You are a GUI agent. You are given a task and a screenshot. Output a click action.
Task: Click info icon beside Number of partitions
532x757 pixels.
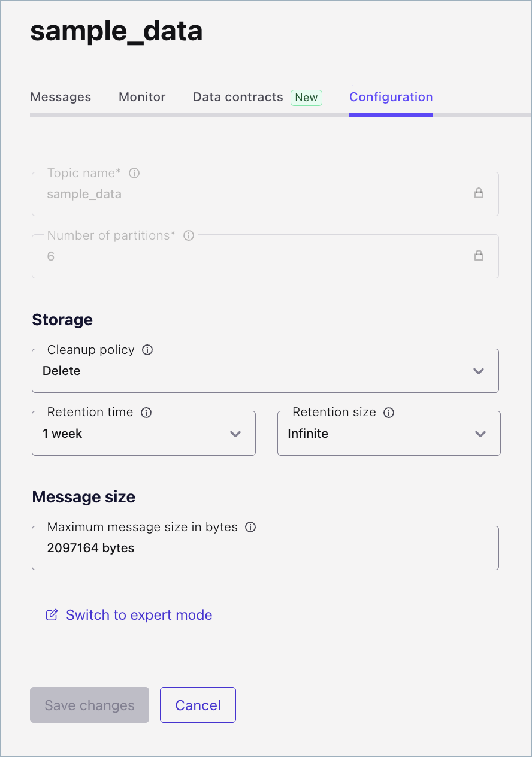point(189,235)
